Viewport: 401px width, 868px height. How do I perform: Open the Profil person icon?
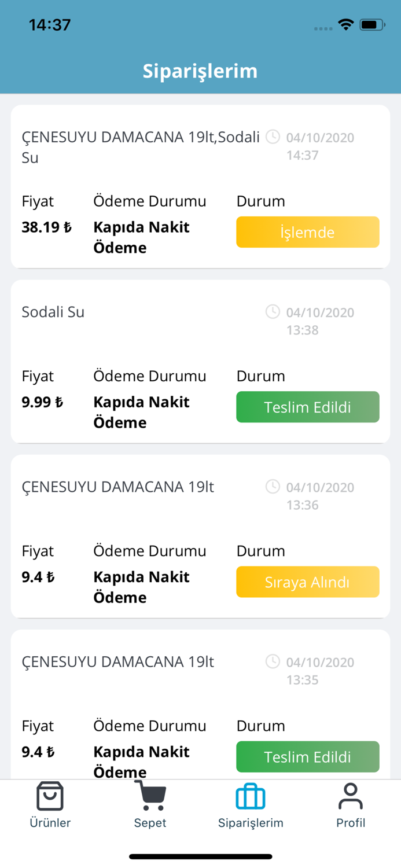[351, 796]
